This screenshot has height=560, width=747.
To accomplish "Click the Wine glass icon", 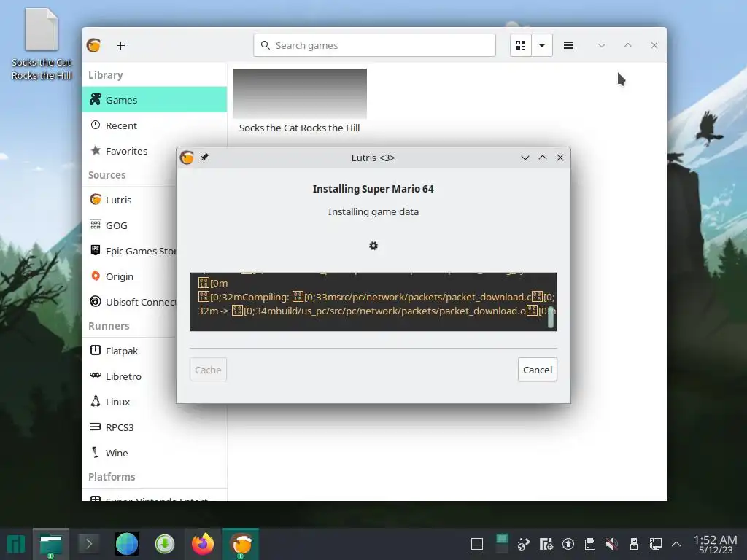I will click(x=96, y=452).
